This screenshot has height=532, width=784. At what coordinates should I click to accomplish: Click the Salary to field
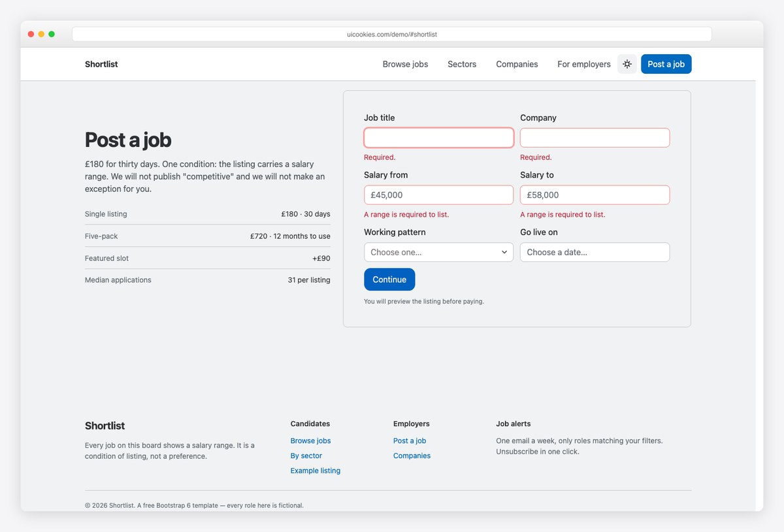[595, 195]
